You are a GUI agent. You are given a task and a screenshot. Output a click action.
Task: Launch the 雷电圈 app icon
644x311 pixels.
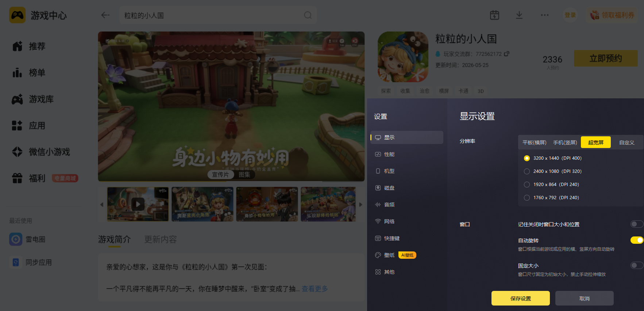tap(16, 239)
